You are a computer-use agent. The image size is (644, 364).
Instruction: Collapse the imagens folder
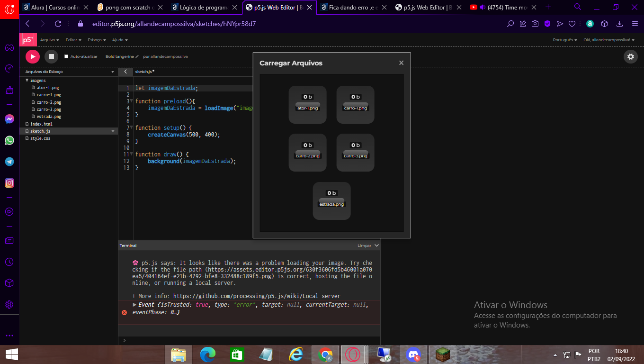(27, 81)
